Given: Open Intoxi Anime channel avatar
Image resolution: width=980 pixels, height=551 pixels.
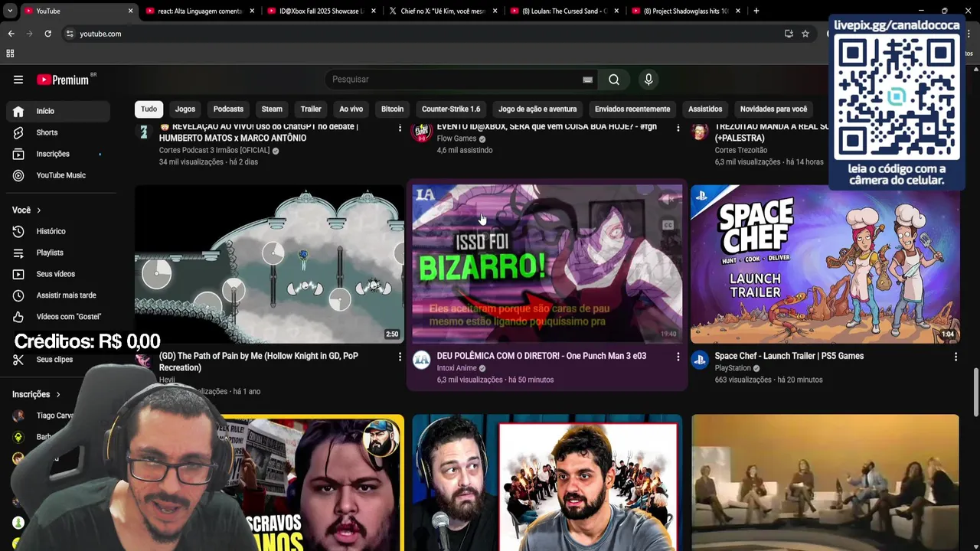Looking at the screenshot, I should click(x=422, y=360).
